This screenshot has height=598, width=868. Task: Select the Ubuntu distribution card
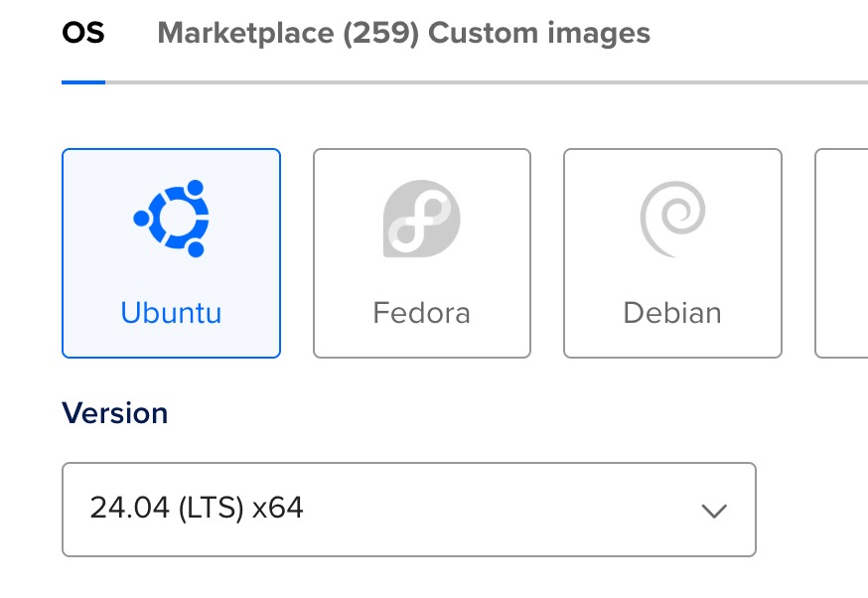coord(171,253)
